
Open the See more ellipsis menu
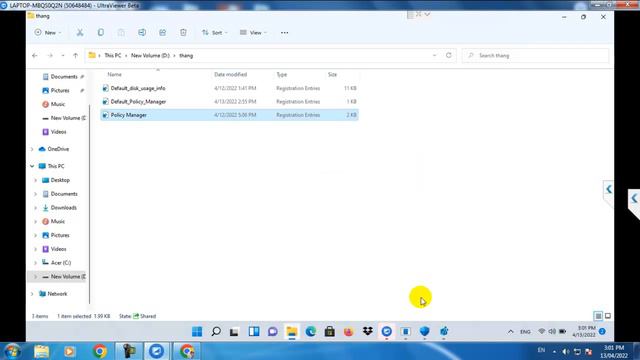coord(284,33)
